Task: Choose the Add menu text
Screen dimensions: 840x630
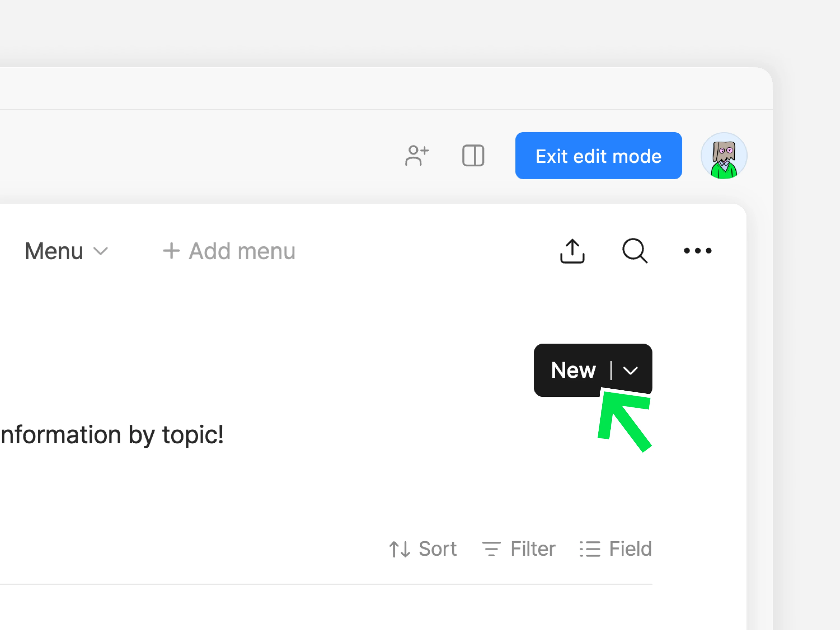Action: (242, 251)
